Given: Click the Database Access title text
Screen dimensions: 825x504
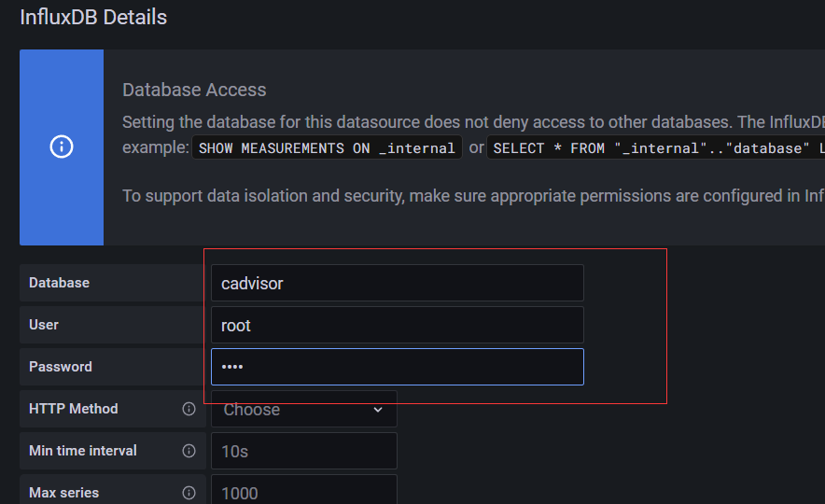Looking at the screenshot, I should click(x=194, y=90).
